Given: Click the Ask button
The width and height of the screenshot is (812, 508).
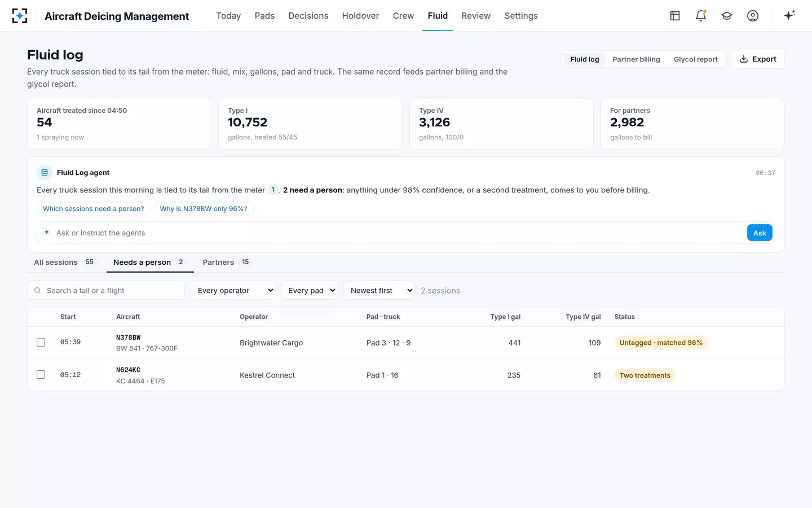Looking at the screenshot, I should pos(760,233).
